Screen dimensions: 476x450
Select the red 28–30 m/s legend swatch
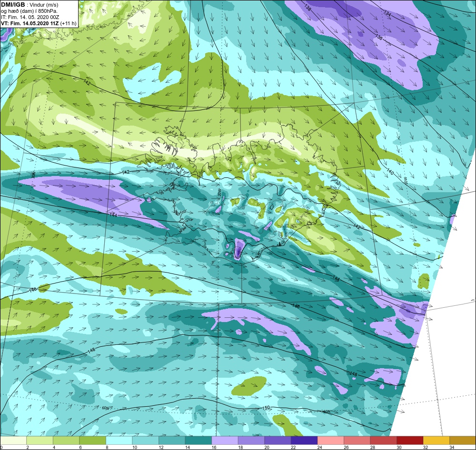(x=383, y=440)
